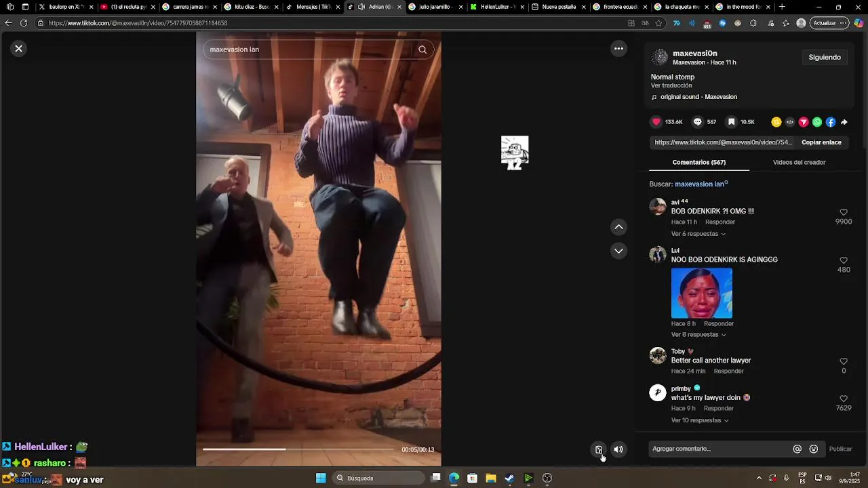Expand Ver 6 respuestas under avi comment
868x488 pixels.
698,234
